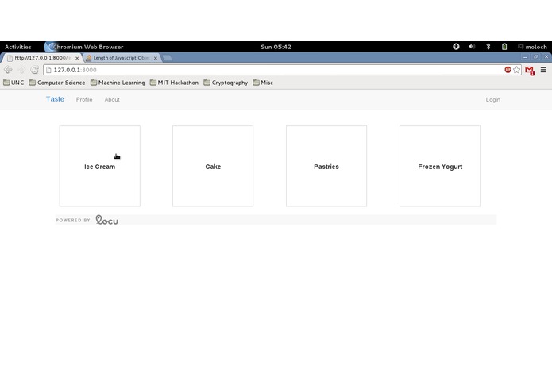Click the Bluetooth status icon
The height and width of the screenshot is (392, 552).
(x=488, y=46)
